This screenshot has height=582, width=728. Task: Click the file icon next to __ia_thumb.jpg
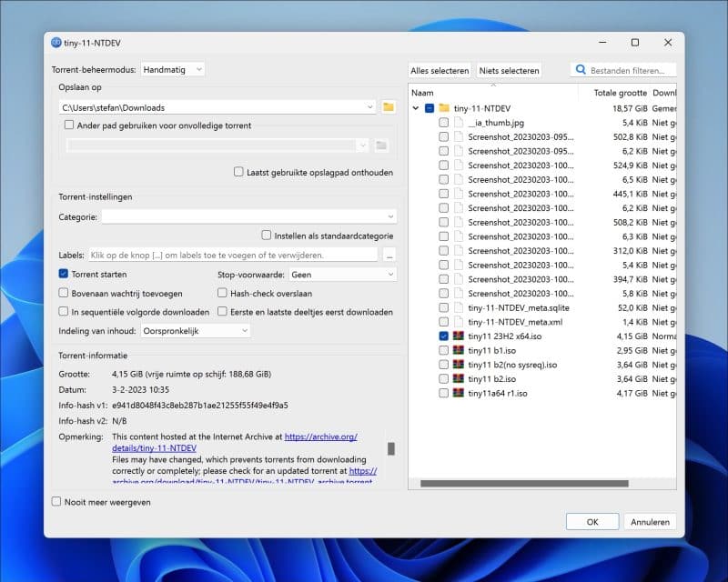[457, 123]
